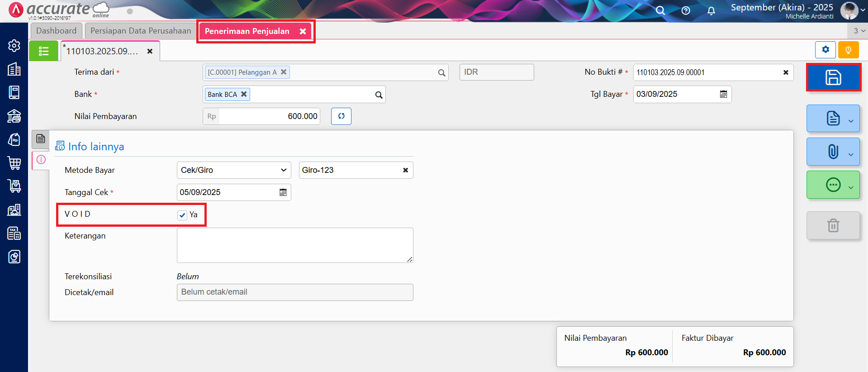Open the Info lainnya side tab
The image size is (868, 372).
pyautogui.click(x=41, y=160)
